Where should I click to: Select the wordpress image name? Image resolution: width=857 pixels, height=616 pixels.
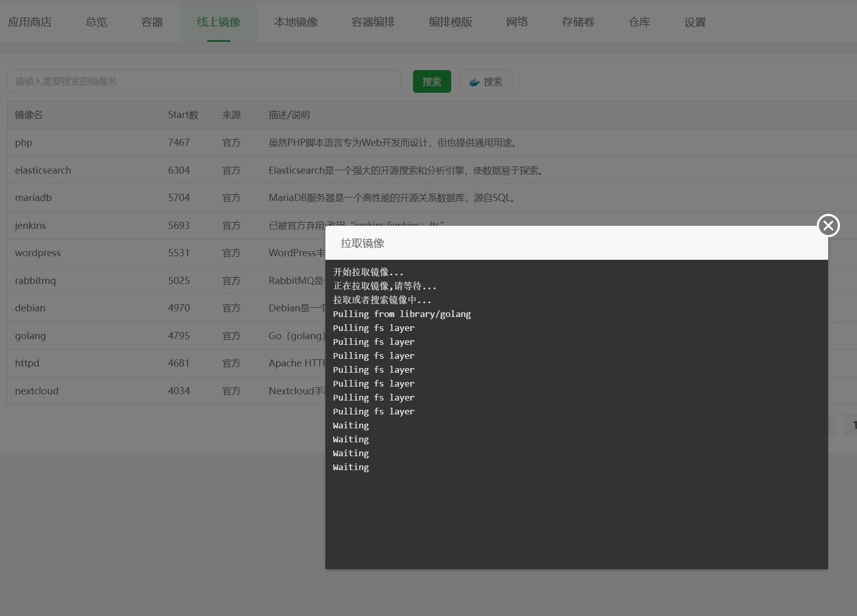click(38, 253)
